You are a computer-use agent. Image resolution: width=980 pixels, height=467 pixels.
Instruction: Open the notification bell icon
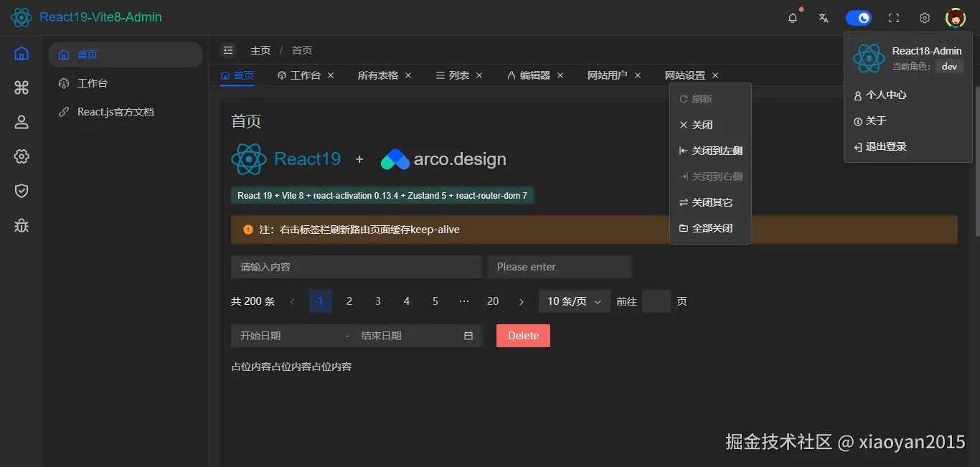[793, 18]
